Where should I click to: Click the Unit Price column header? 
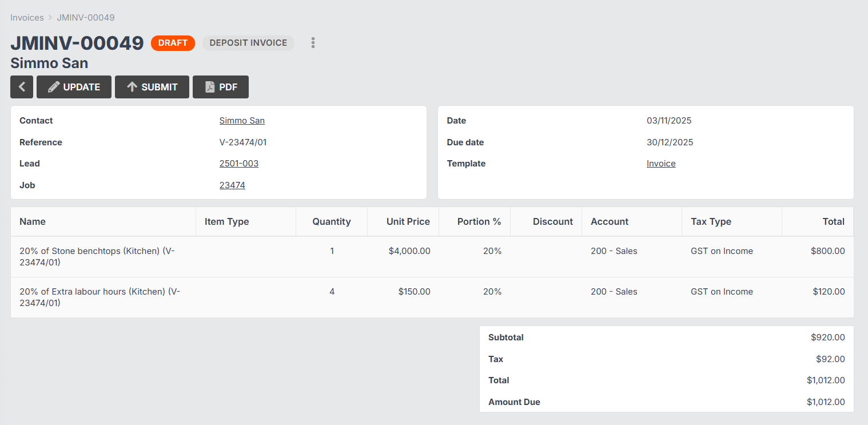[408, 221]
